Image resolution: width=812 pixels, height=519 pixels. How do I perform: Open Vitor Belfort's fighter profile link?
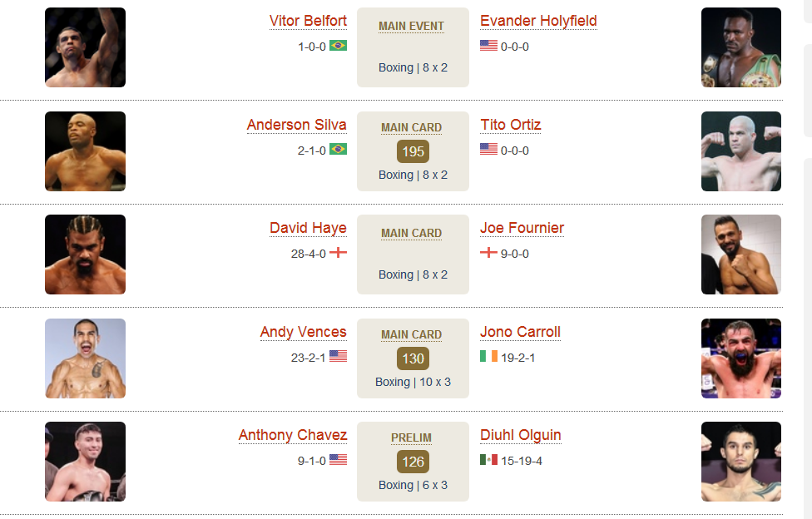pyautogui.click(x=308, y=22)
